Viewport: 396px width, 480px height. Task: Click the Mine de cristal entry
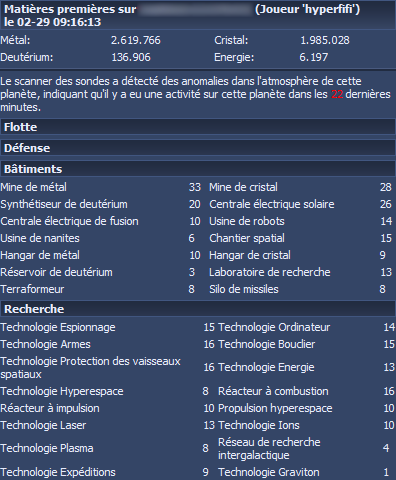tap(300, 187)
